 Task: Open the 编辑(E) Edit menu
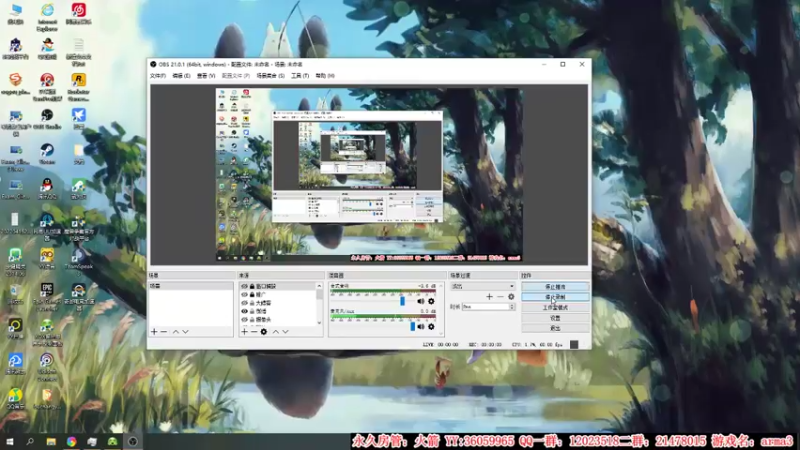(x=181, y=76)
